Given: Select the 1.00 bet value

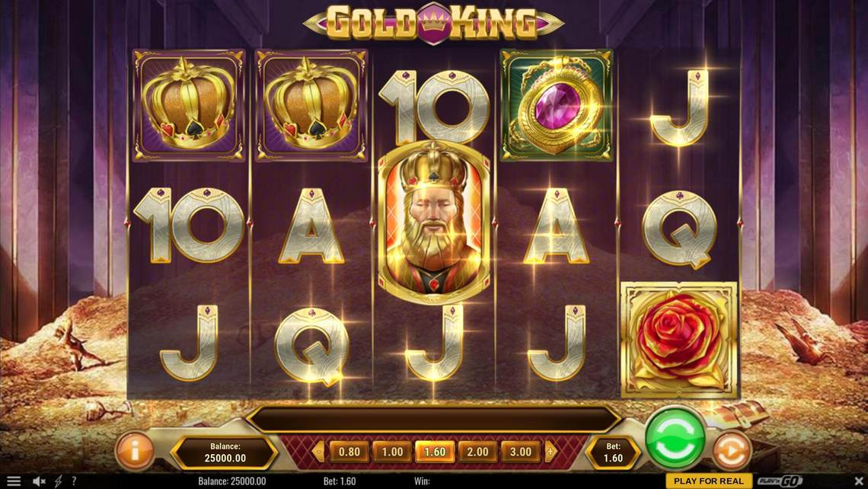Looking at the screenshot, I should coord(392,452).
